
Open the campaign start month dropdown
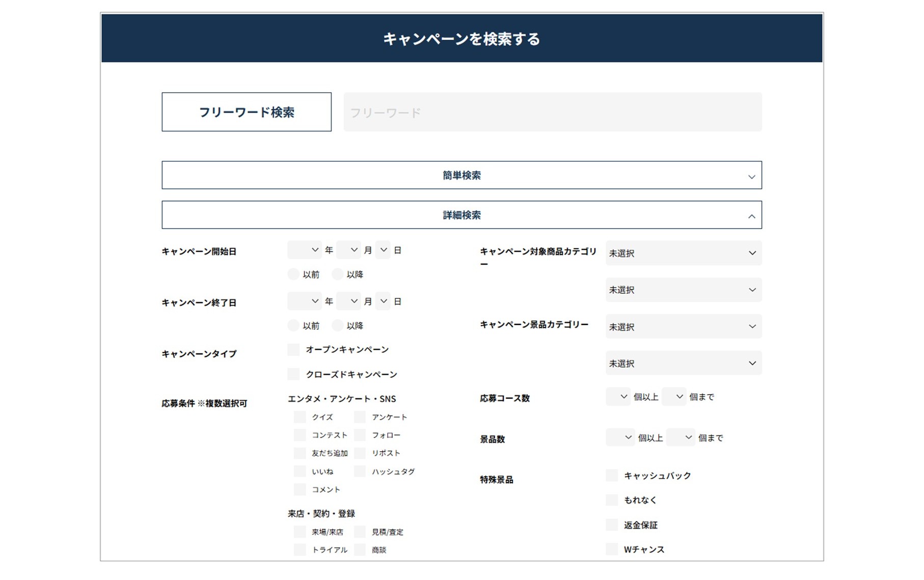348,250
